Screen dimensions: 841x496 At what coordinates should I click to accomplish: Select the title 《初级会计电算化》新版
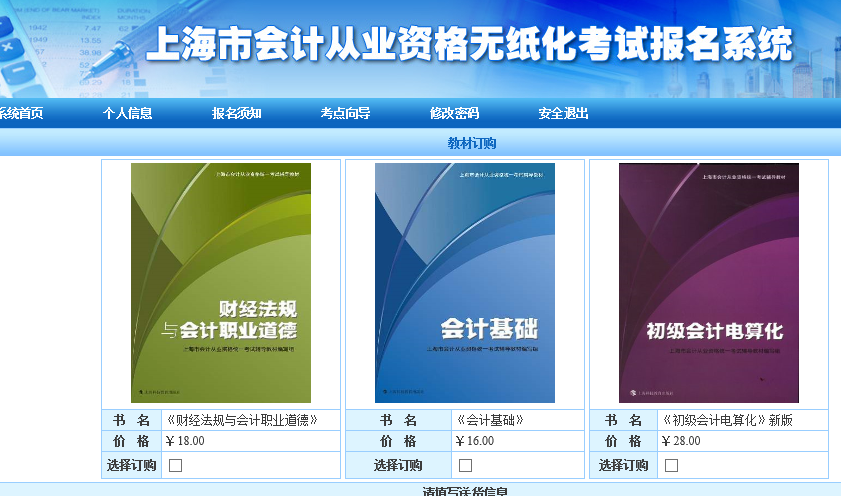coord(727,420)
